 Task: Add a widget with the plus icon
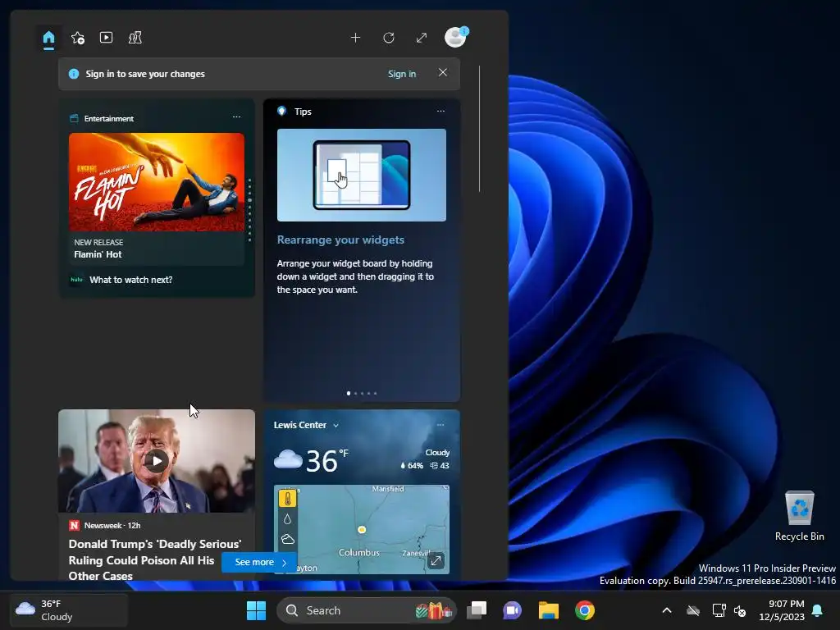pos(356,38)
